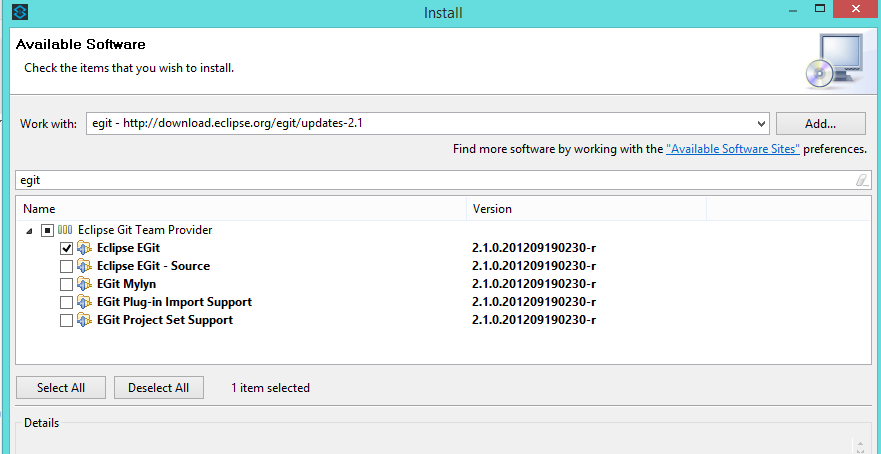Click the Eclipse Git Team Provider category icon
The width and height of the screenshot is (881, 454).
65,230
